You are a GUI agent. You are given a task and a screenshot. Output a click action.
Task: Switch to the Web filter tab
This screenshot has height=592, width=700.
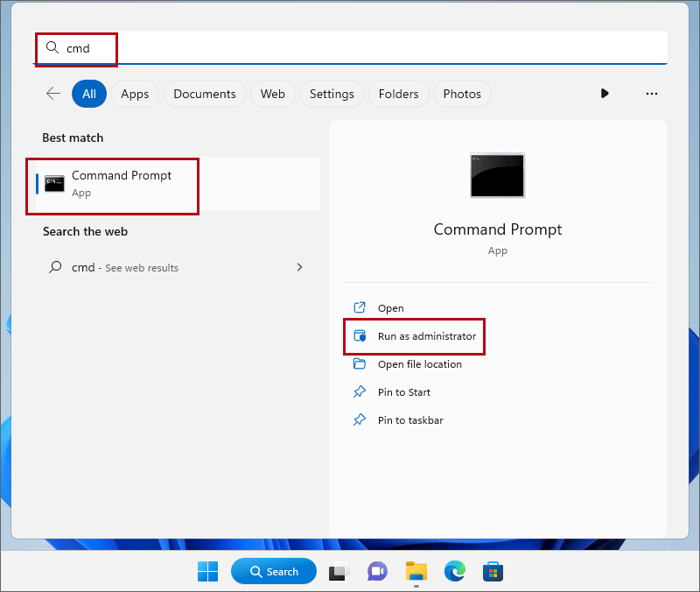273,94
